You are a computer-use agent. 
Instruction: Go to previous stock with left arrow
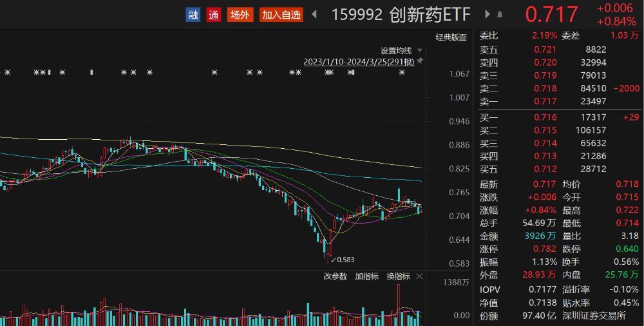(314, 14)
